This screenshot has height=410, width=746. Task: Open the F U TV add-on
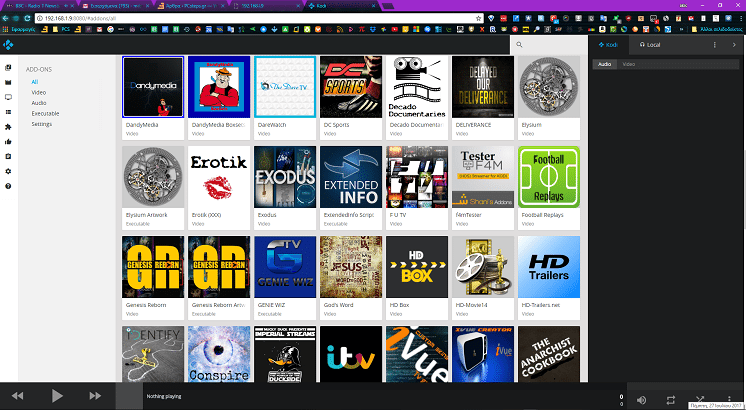click(417, 188)
